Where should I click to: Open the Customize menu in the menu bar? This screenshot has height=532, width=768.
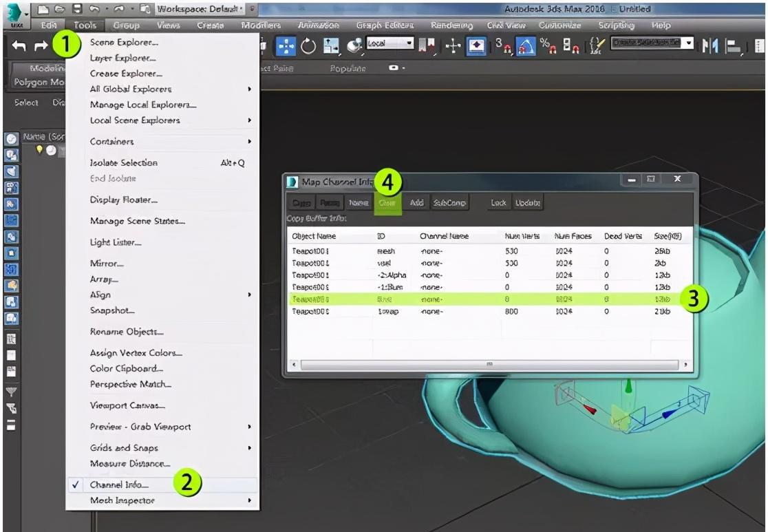(560, 25)
